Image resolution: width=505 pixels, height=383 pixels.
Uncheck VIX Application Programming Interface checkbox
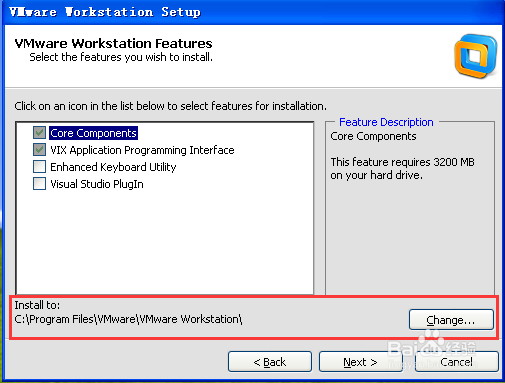39,150
